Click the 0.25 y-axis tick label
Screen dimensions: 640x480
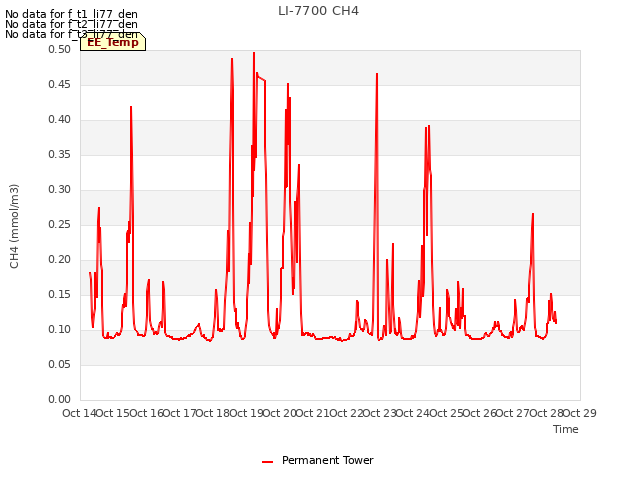coord(59,224)
